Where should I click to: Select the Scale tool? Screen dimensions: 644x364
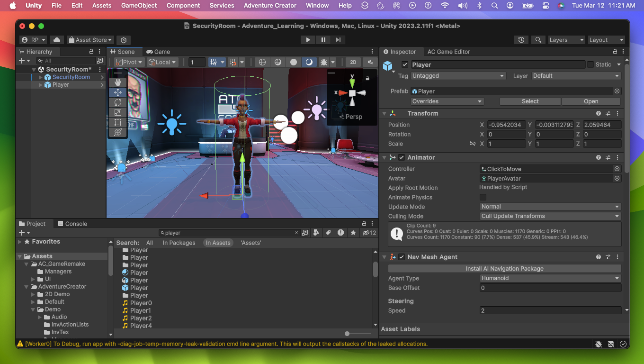pos(118,112)
